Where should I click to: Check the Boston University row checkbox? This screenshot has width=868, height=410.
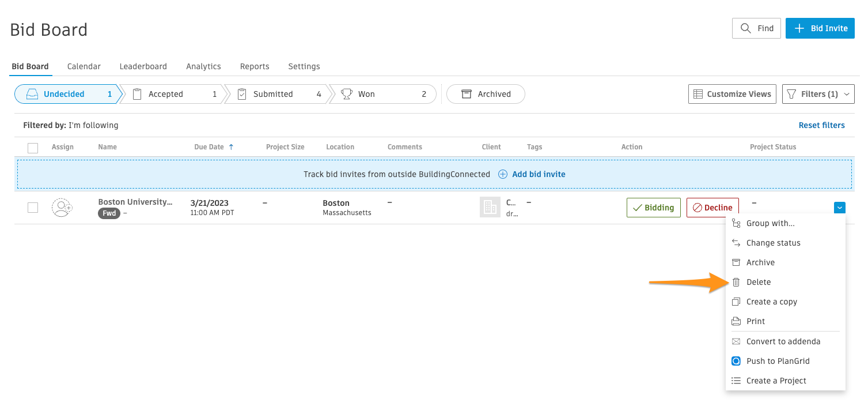coord(33,208)
